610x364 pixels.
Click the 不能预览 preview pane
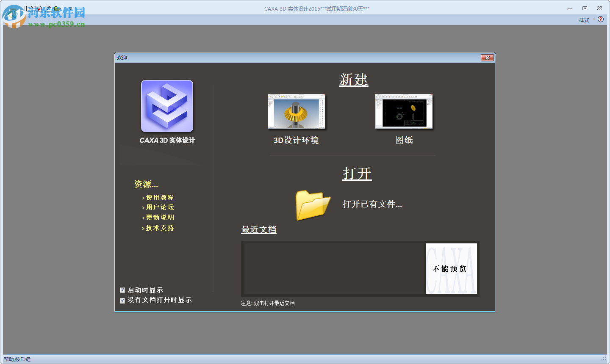coord(452,269)
